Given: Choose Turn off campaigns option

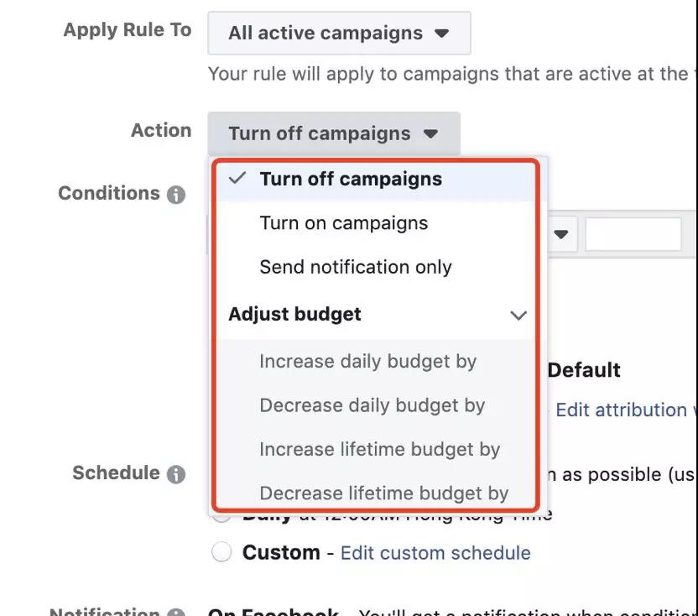Looking at the screenshot, I should 351,179.
